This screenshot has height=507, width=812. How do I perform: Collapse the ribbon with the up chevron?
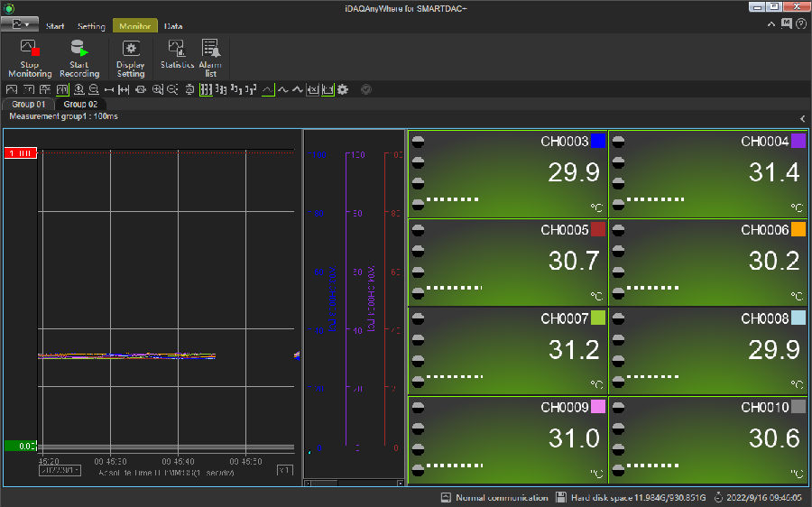(771, 23)
